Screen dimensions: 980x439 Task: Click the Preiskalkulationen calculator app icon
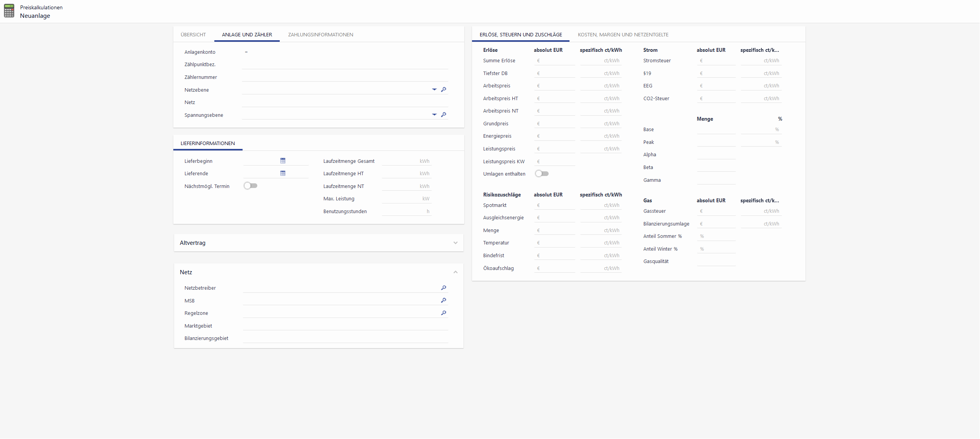click(x=9, y=11)
